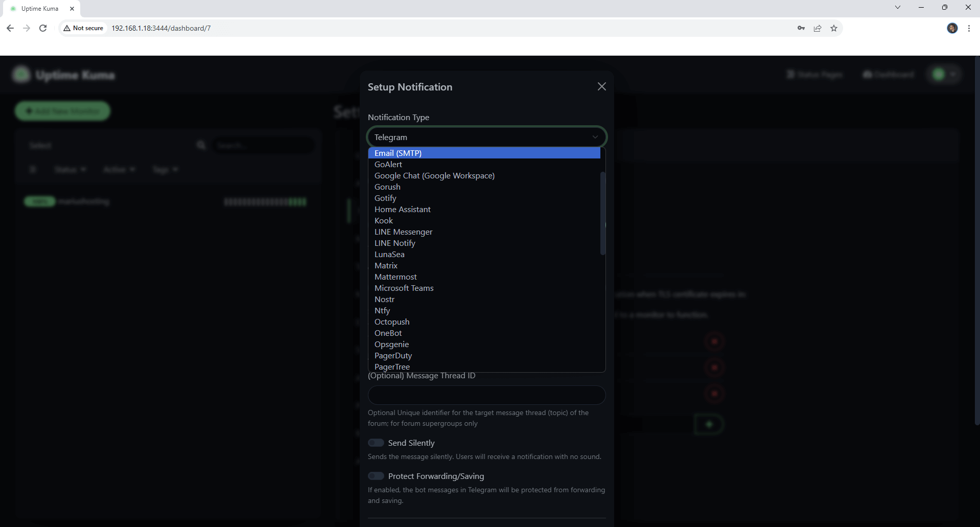Image resolution: width=980 pixels, height=527 pixels.
Task: Click the trash icon in the monitor list header
Action: pyautogui.click(x=33, y=169)
